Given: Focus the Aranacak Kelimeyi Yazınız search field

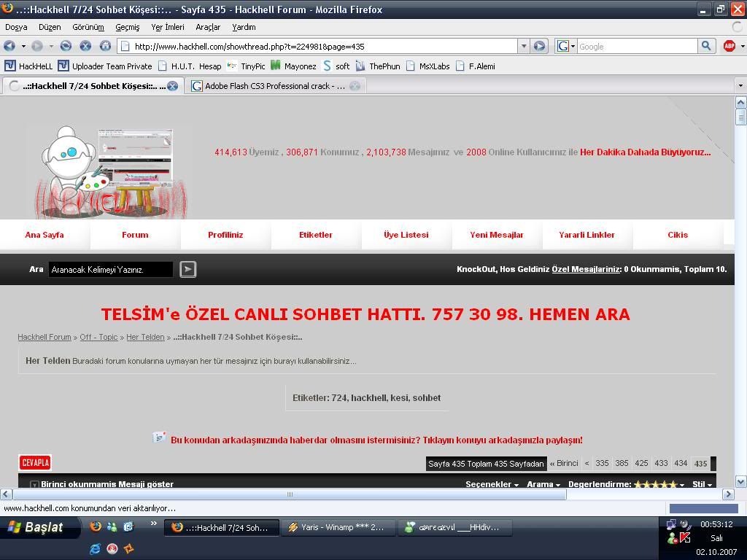Looking at the screenshot, I should (111, 270).
